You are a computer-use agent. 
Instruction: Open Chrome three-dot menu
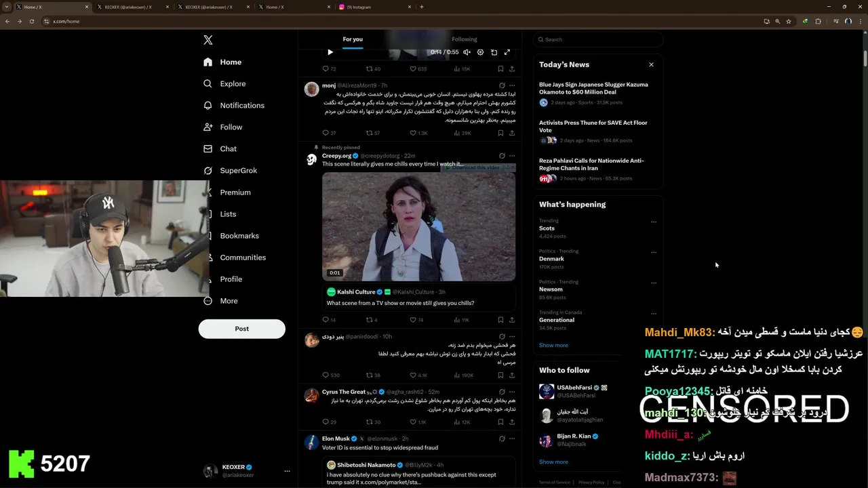(860, 21)
